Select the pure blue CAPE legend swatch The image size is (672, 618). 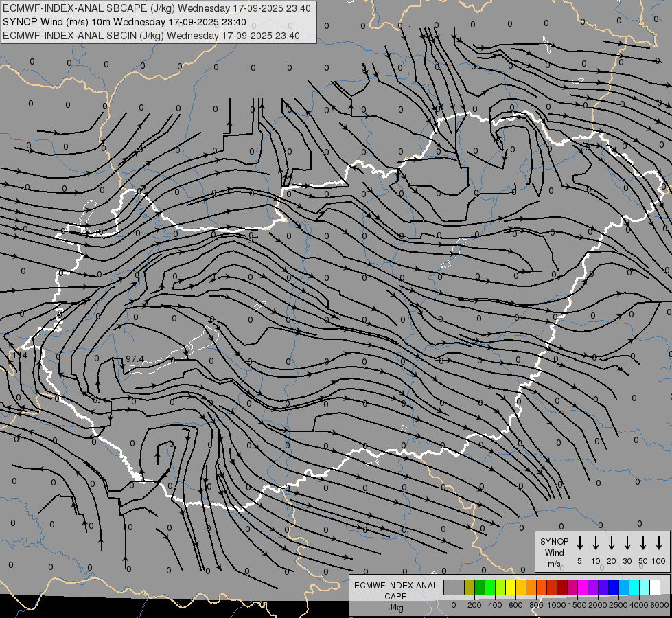click(613, 587)
